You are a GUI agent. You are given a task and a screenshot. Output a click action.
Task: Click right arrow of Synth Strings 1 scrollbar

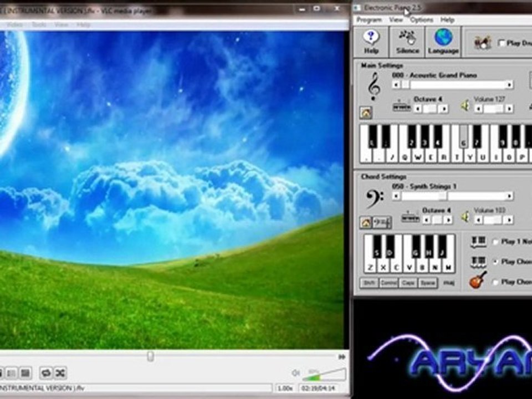click(509, 196)
